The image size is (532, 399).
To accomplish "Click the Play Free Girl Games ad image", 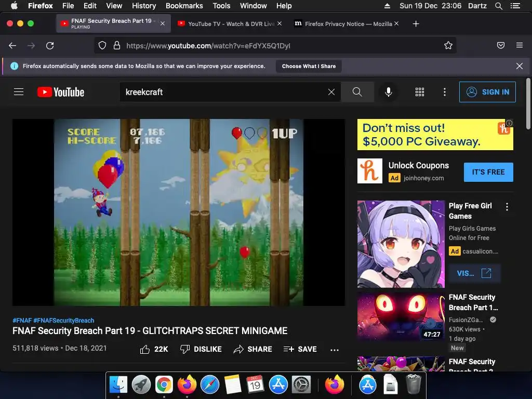I will [401, 244].
